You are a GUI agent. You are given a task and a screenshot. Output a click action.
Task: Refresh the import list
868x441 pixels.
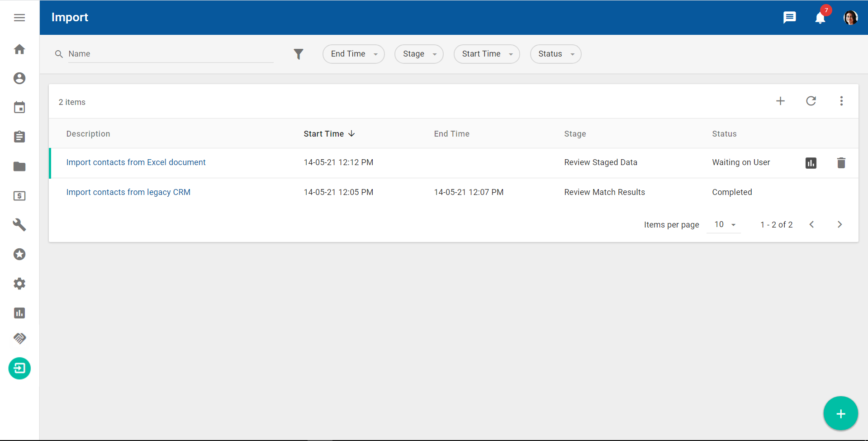pos(811,101)
